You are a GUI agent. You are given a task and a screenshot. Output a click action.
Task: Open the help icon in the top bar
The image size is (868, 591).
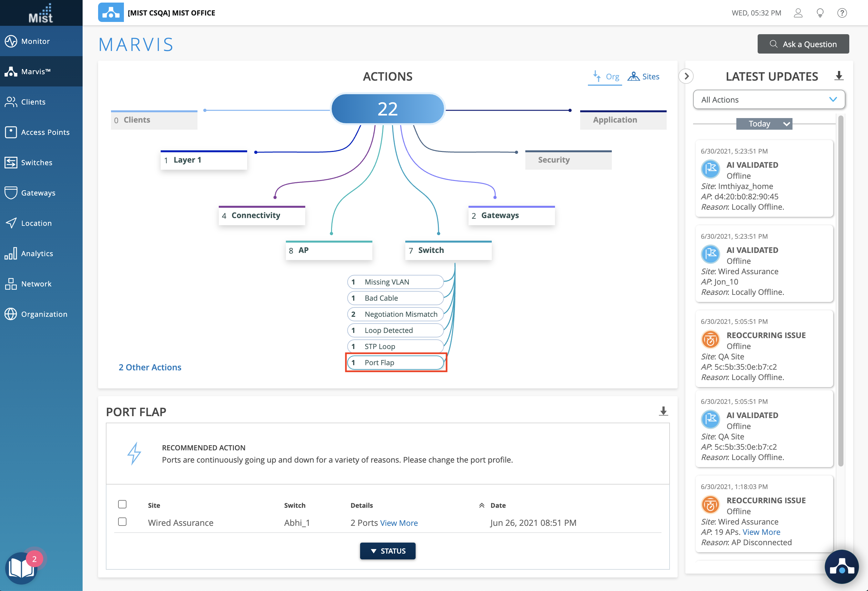click(842, 13)
